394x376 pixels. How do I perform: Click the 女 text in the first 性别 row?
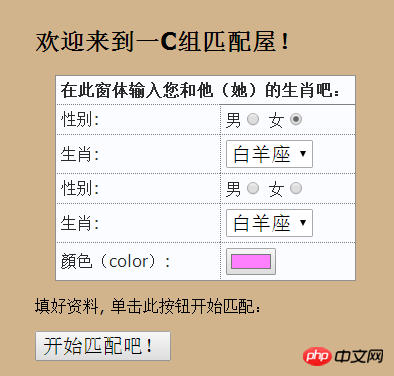click(276, 120)
